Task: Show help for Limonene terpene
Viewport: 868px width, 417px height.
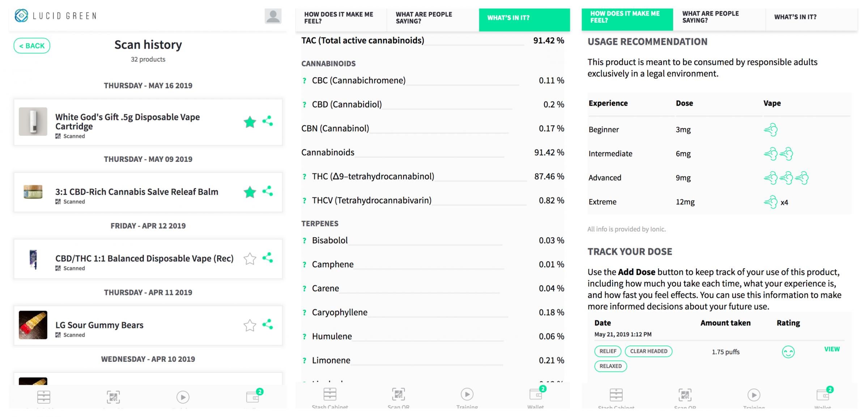Action: pyautogui.click(x=304, y=361)
